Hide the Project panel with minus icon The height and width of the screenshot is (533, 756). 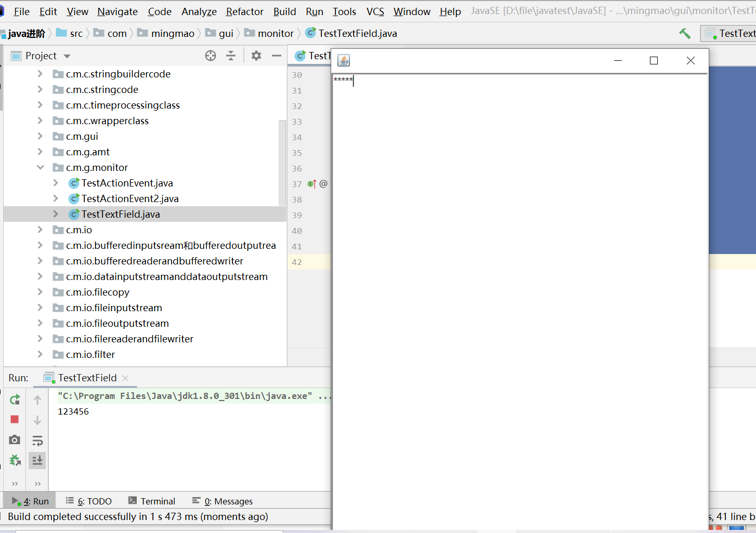277,56
